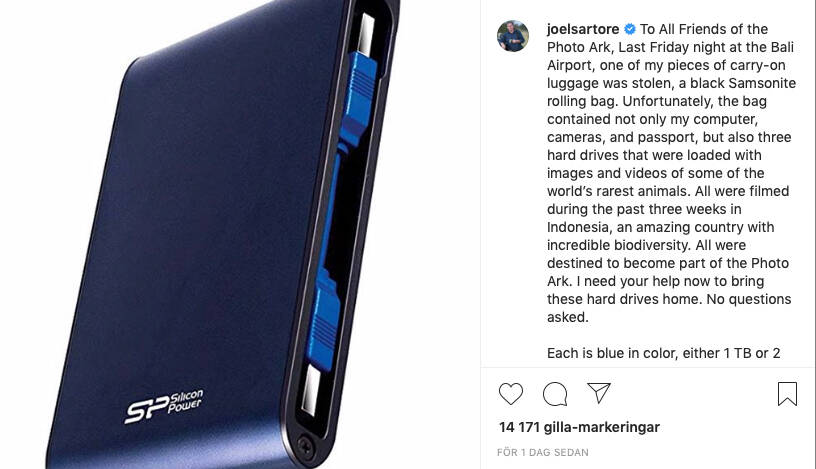Click the 'Each is blue in color' caption line
The height and width of the screenshot is (469, 816).
coord(664,353)
